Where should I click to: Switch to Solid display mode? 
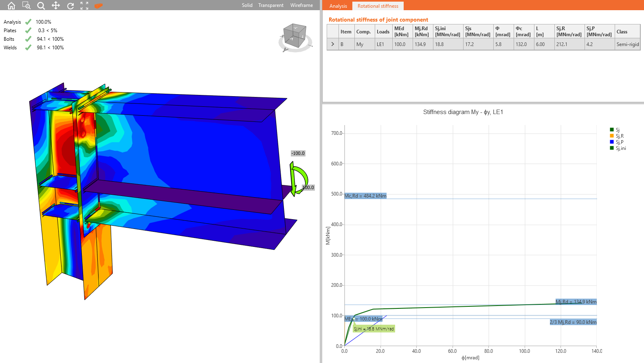[247, 5]
